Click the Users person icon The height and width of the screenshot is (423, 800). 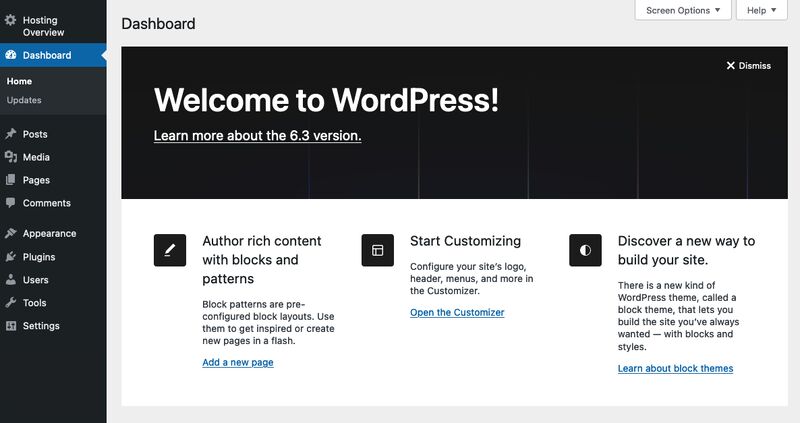coord(10,280)
